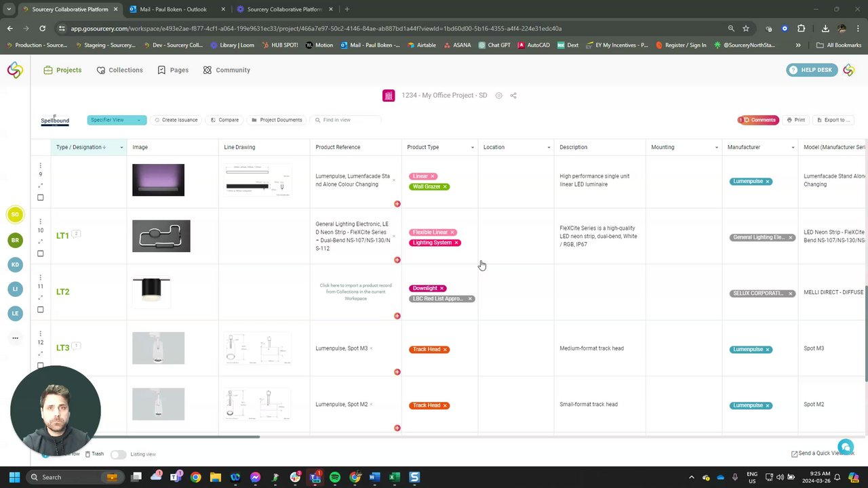The height and width of the screenshot is (488, 868).
Task: Click the Print button
Action: click(796, 120)
